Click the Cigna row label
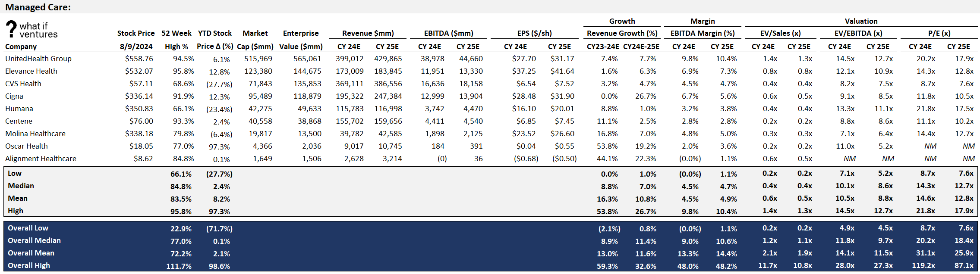The height and width of the screenshot is (274, 980). pyautogui.click(x=14, y=97)
